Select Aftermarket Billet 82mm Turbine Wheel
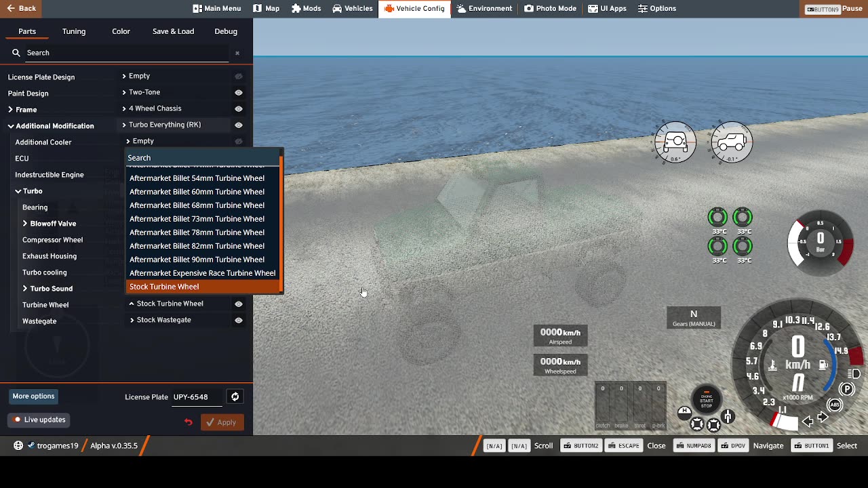 [x=202, y=246]
